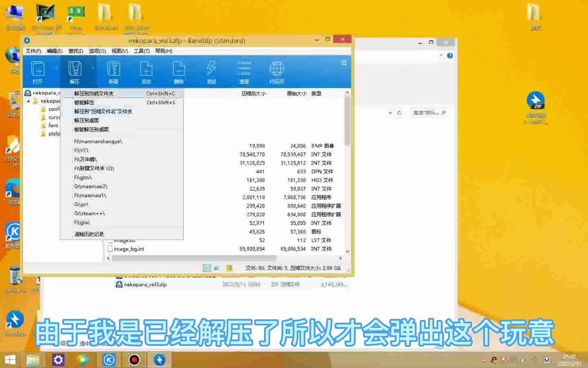The image size is (588, 368).
Task: Open the 游戏 folder on the desktop
Action: click(536, 16)
